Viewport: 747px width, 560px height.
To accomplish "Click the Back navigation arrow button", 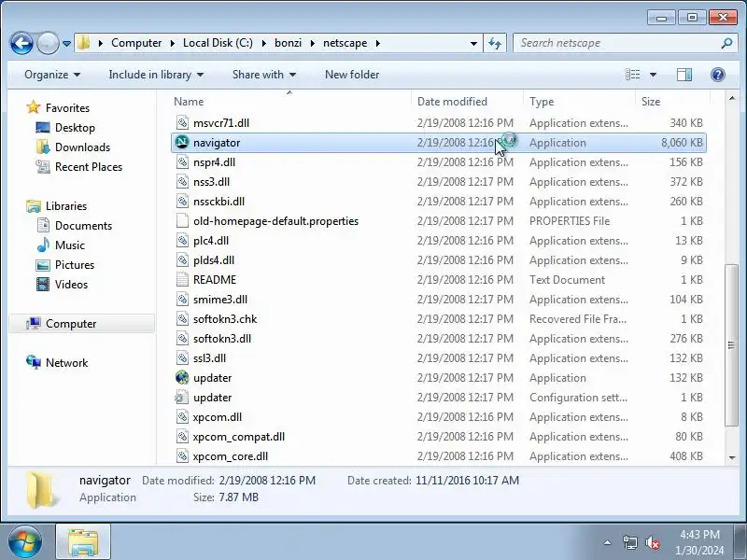I will [x=21, y=43].
